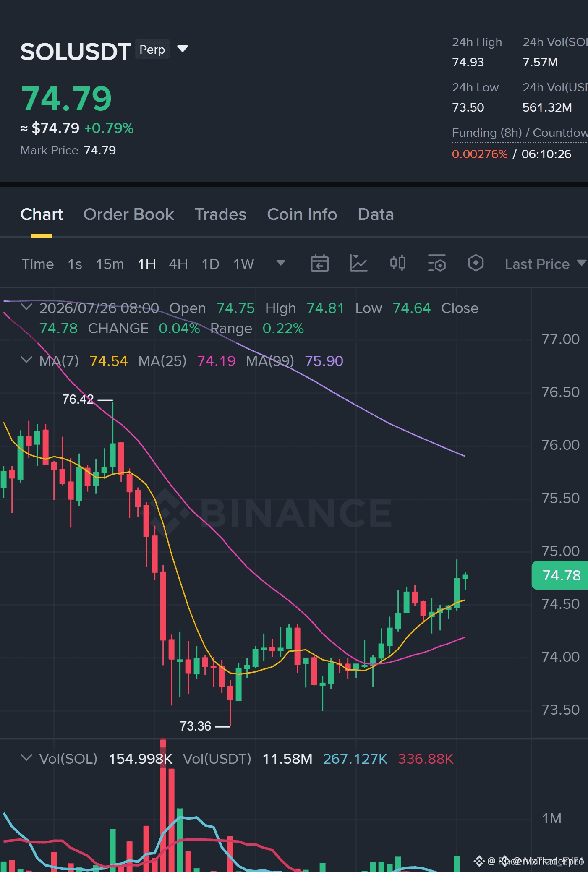The image size is (588, 872).
Task: Select the candlestick chart style icon
Action: click(x=397, y=263)
